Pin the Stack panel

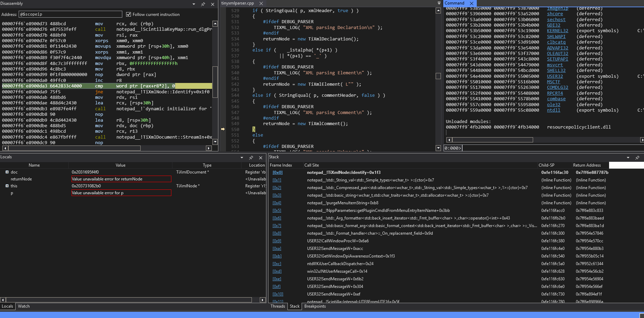[x=637, y=158]
